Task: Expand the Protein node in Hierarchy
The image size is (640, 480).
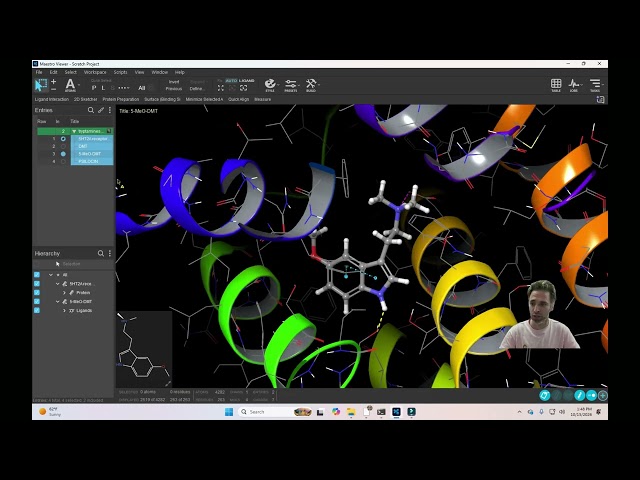Action: tap(64, 293)
